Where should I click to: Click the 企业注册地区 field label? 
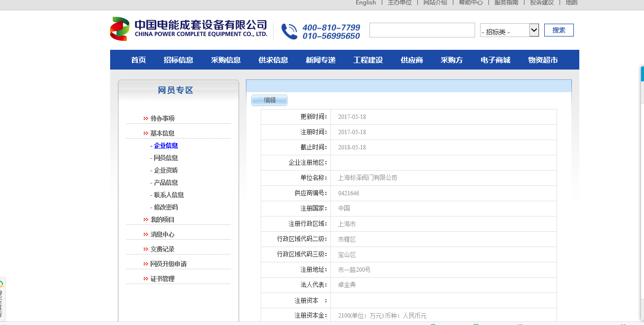(308, 162)
